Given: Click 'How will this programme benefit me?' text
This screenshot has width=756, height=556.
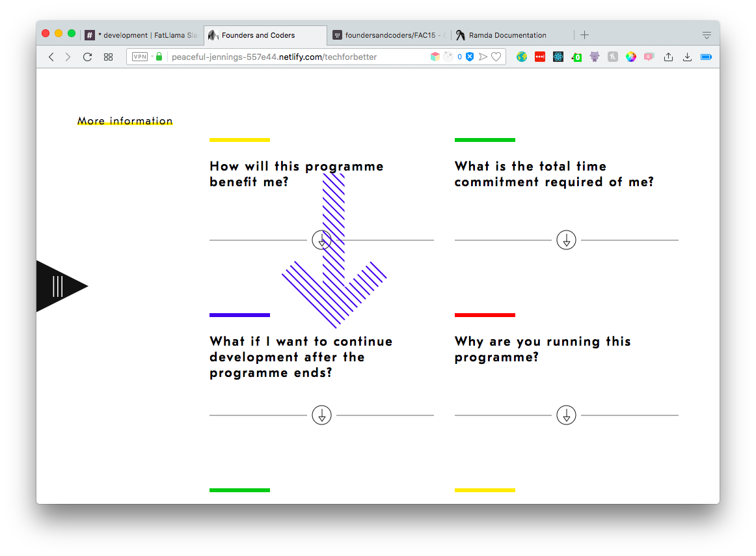Looking at the screenshot, I should point(297,174).
